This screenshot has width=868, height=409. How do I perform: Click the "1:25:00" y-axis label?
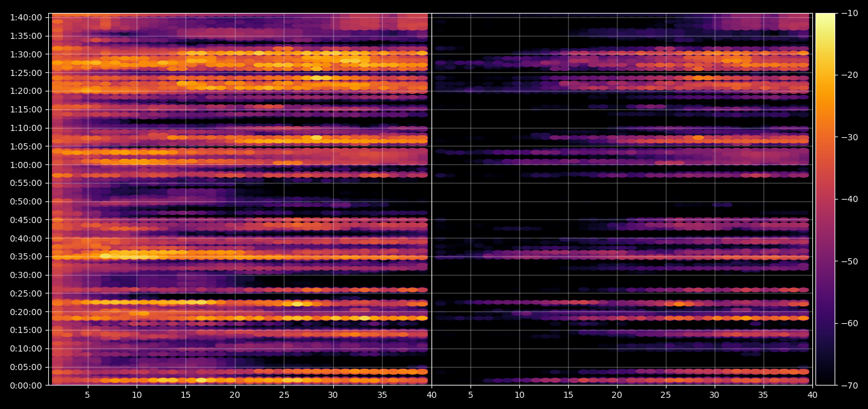click(x=26, y=73)
